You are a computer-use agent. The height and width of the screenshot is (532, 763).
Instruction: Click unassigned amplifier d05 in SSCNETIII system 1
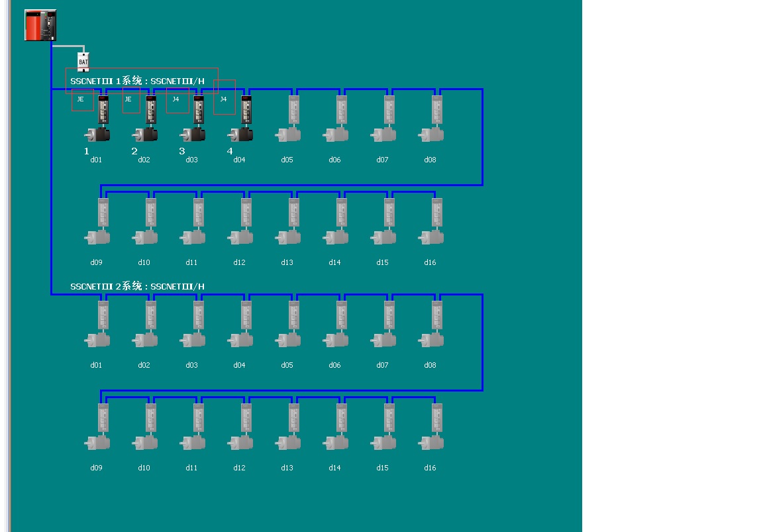click(x=293, y=110)
